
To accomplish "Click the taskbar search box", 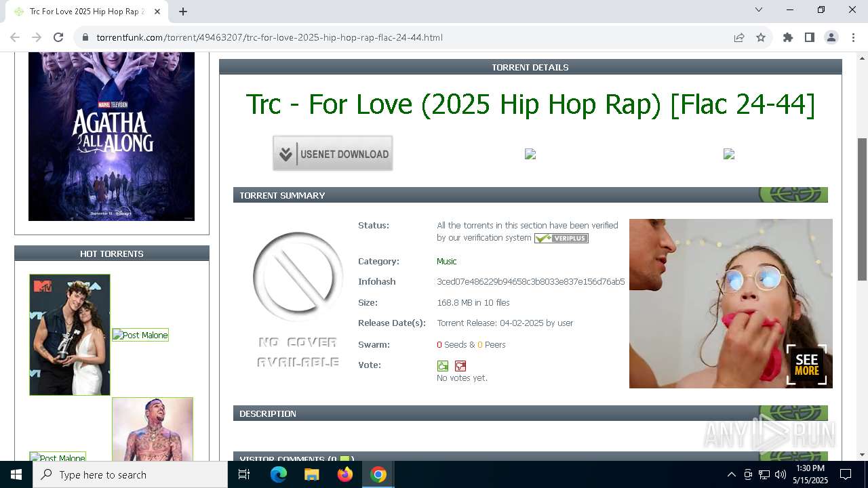I will click(x=130, y=474).
